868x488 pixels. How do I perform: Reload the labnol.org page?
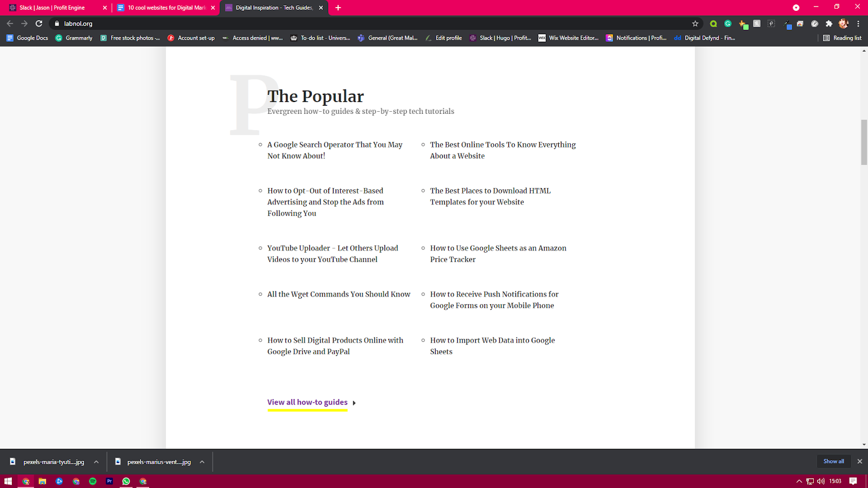coord(39,23)
